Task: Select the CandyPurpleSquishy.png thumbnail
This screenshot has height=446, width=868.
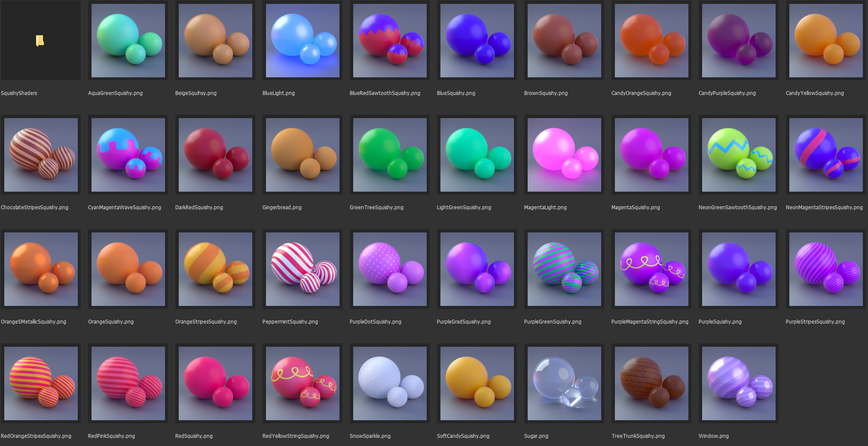Action: (x=739, y=41)
